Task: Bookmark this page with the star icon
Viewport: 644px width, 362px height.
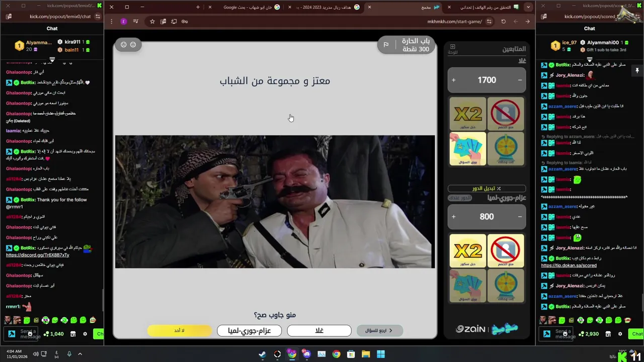Action: [x=152, y=22]
